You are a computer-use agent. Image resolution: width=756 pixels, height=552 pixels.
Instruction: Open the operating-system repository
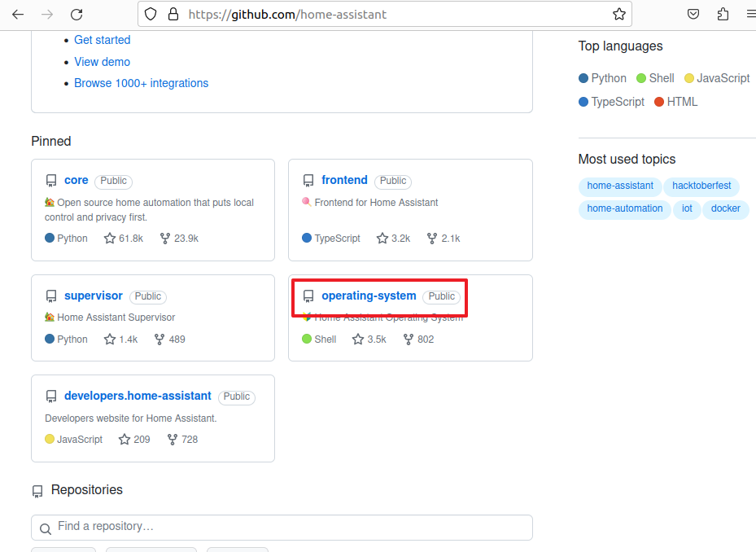pos(369,296)
